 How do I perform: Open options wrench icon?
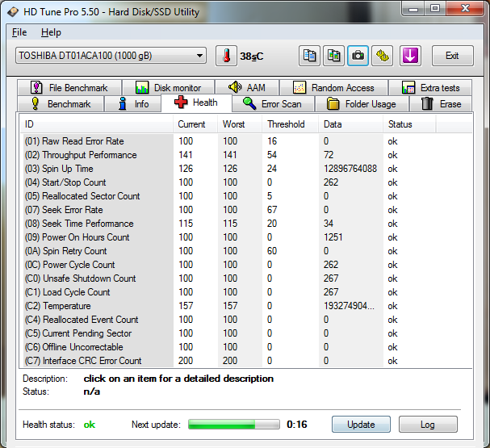point(382,56)
